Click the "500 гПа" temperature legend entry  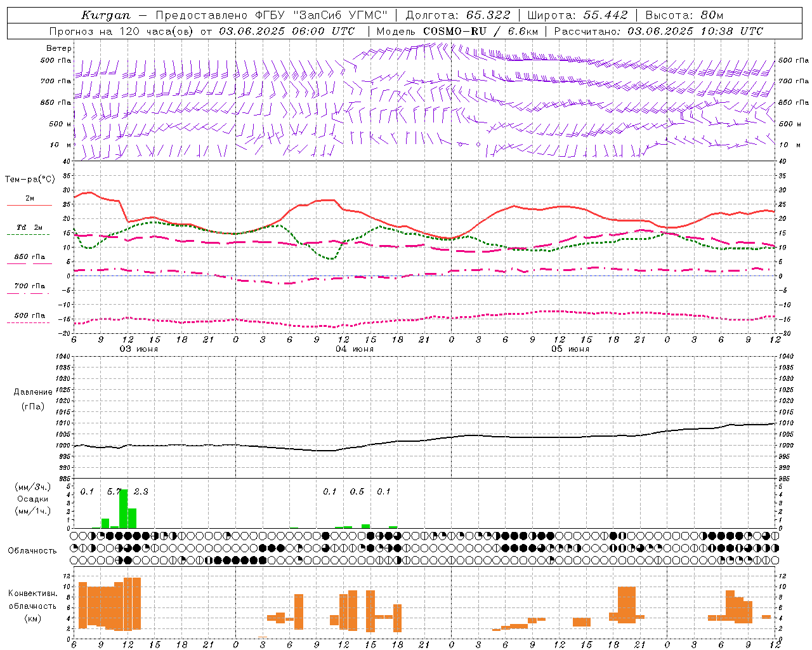click(x=29, y=315)
